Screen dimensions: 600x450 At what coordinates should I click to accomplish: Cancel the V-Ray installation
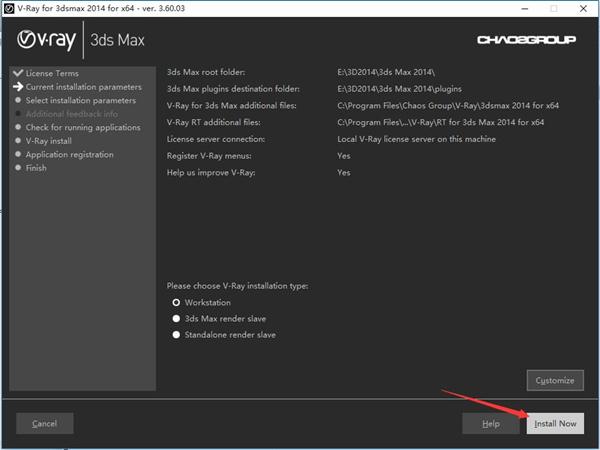44,423
